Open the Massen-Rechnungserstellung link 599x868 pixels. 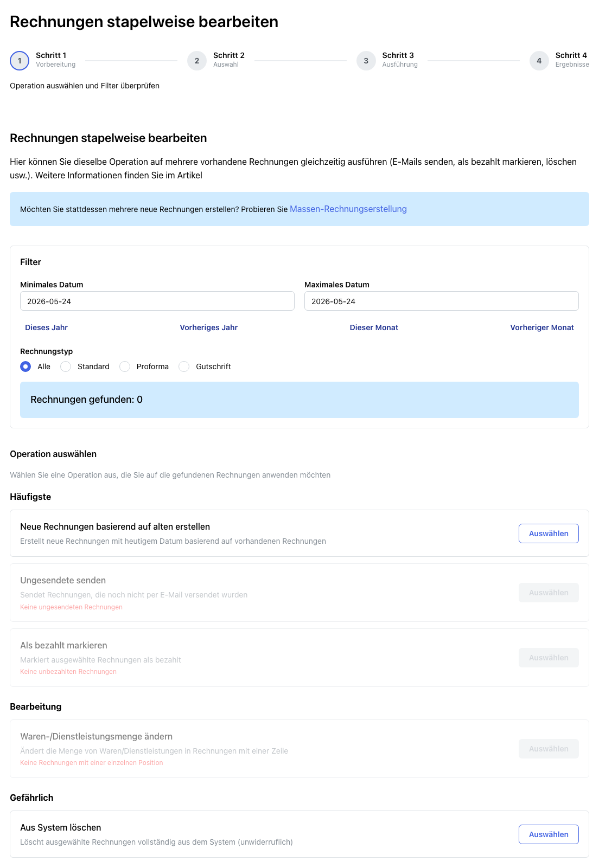click(x=348, y=209)
